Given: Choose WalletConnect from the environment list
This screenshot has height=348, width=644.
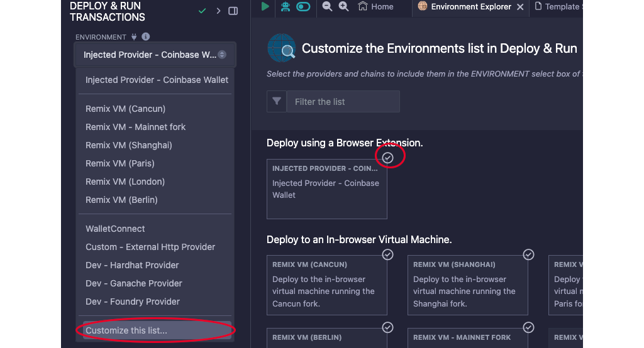Looking at the screenshot, I should [x=115, y=229].
